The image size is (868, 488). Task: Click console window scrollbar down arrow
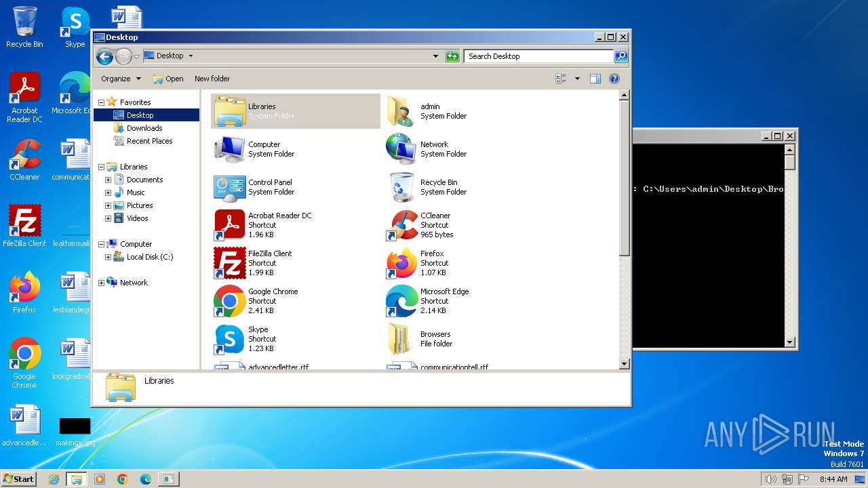point(790,343)
